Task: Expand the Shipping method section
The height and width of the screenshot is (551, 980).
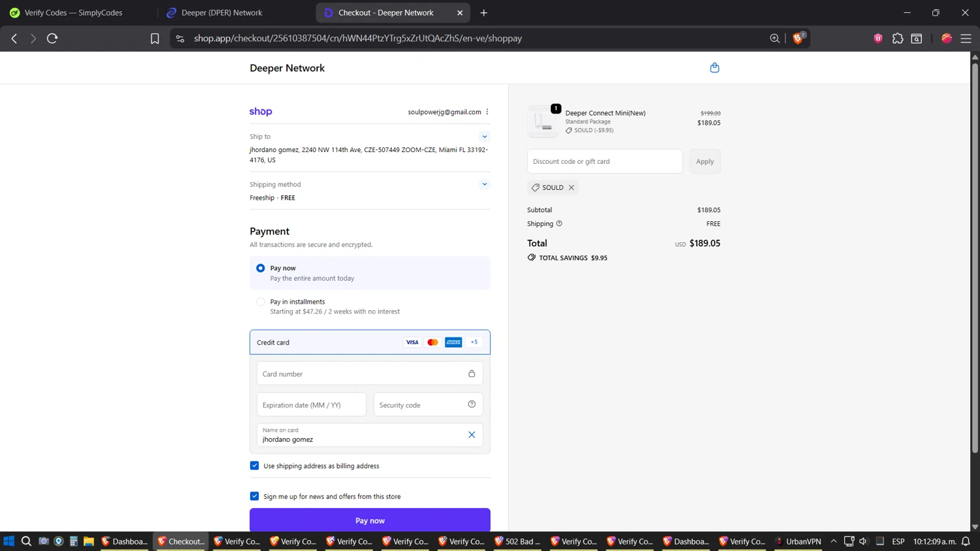Action: click(x=485, y=184)
